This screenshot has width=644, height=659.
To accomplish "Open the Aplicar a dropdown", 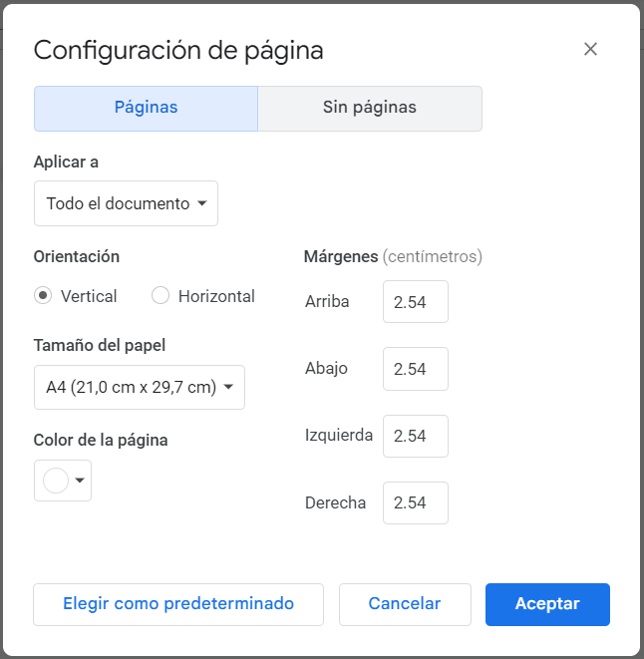I will (x=126, y=203).
